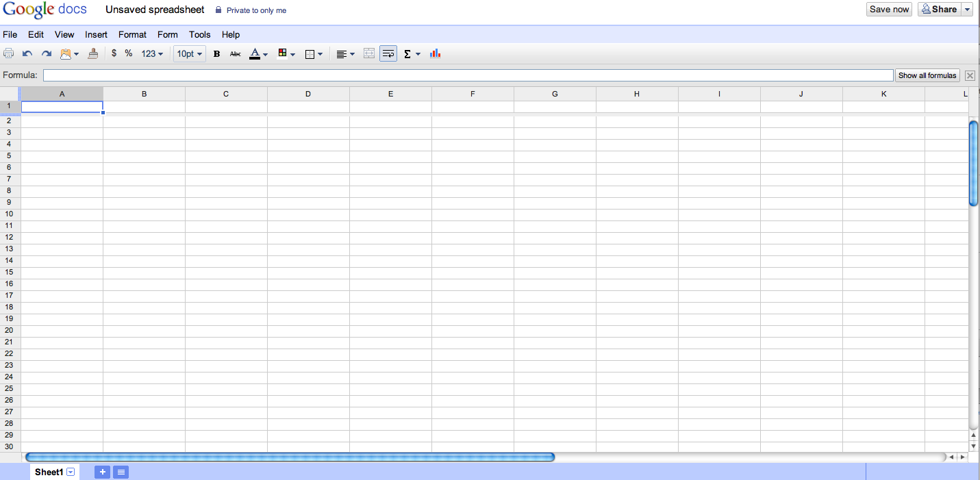Screen dimensions: 980x480
Task: Open the insert chart tool
Action: pyautogui.click(x=435, y=53)
